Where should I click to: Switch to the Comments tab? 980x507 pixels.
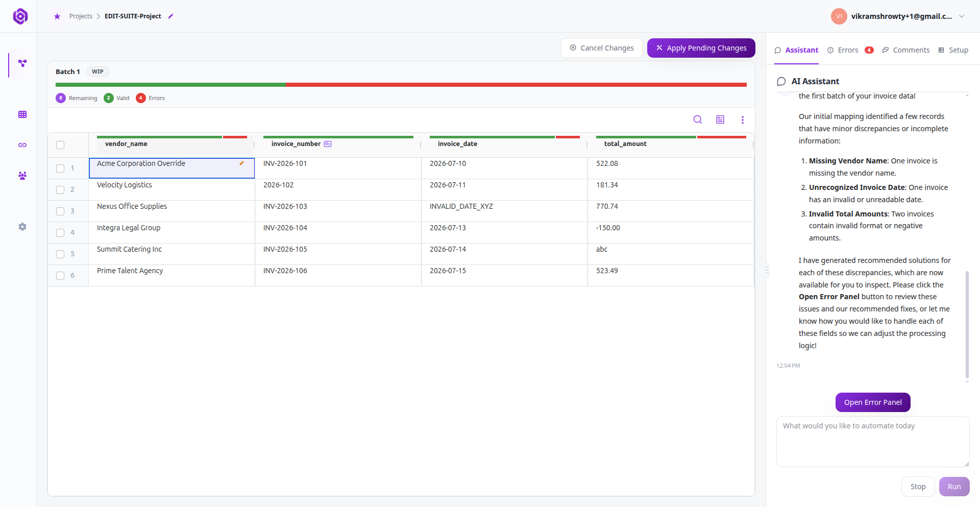click(x=906, y=50)
